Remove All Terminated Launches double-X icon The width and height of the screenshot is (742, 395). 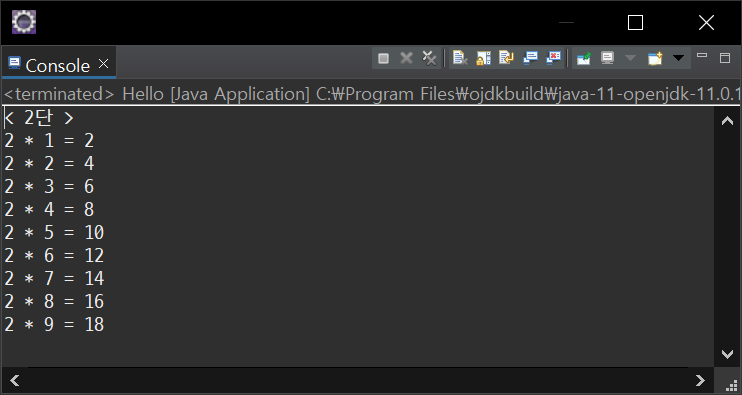[429, 58]
